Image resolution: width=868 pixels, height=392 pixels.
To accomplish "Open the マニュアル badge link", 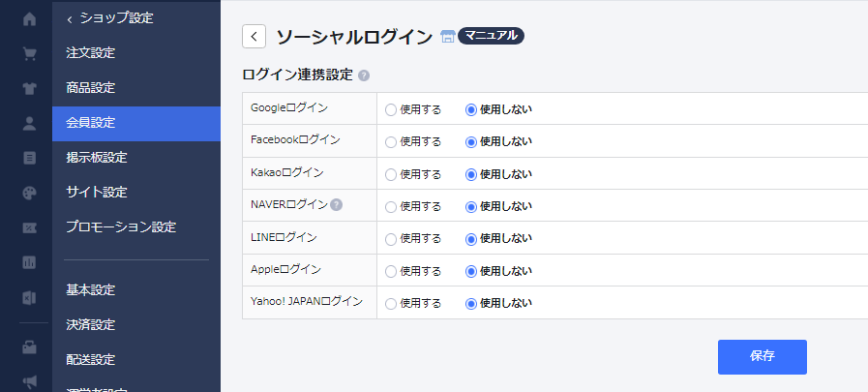I will (491, 36).
